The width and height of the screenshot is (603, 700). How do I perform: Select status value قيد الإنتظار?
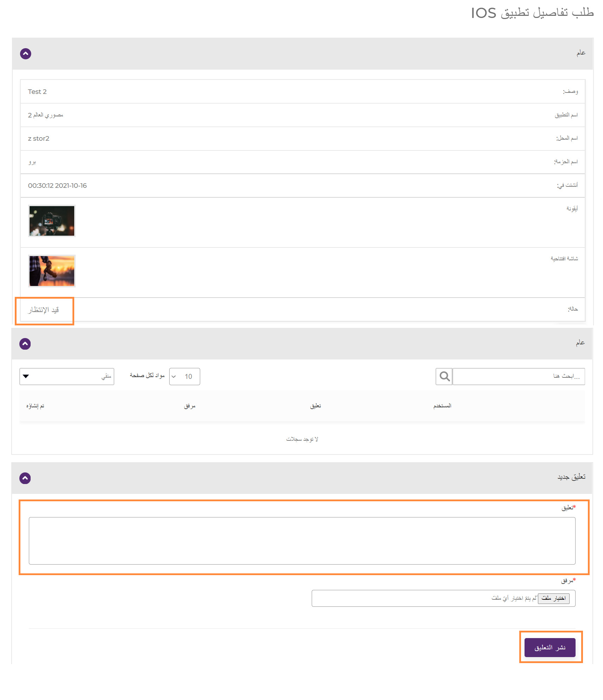point(44,310)
